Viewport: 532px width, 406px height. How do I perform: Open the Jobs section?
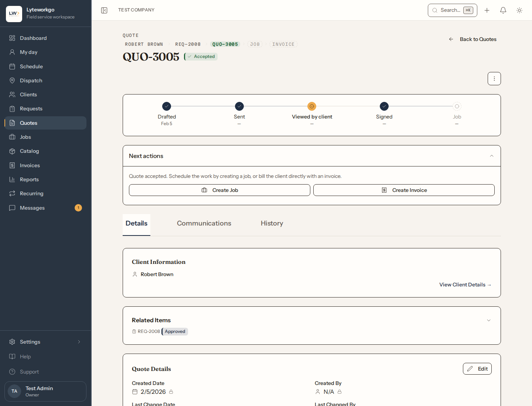45,137
